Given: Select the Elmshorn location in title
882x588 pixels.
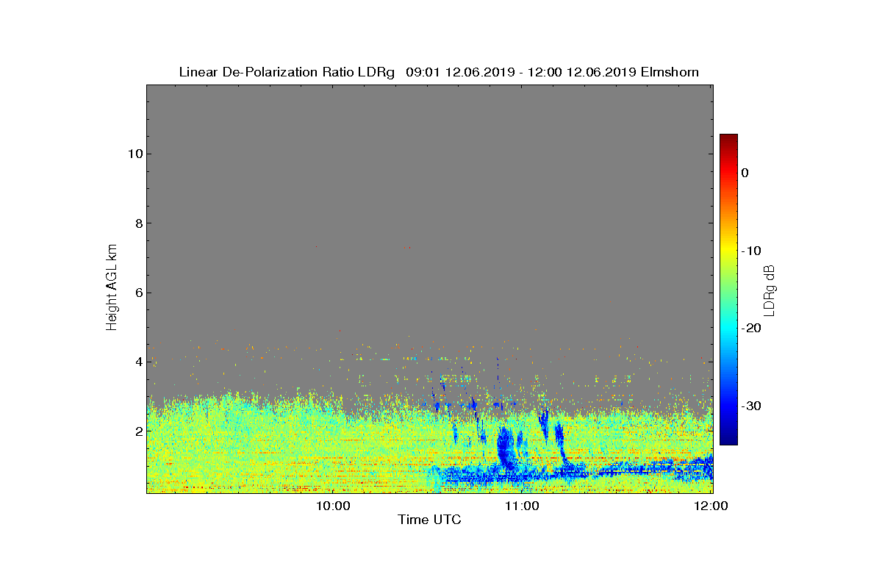Looking at the screenshot, I should tap(670, 72).
